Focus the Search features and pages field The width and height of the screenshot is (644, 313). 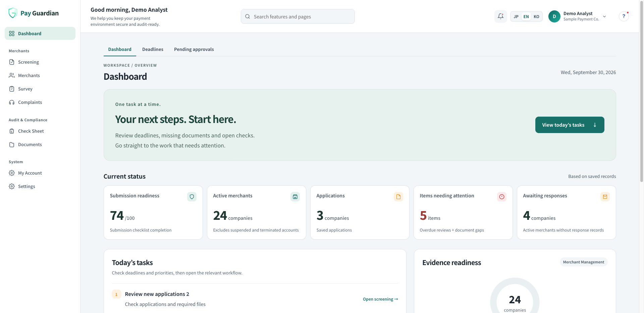pyautogui.click(x=298, y=16)
